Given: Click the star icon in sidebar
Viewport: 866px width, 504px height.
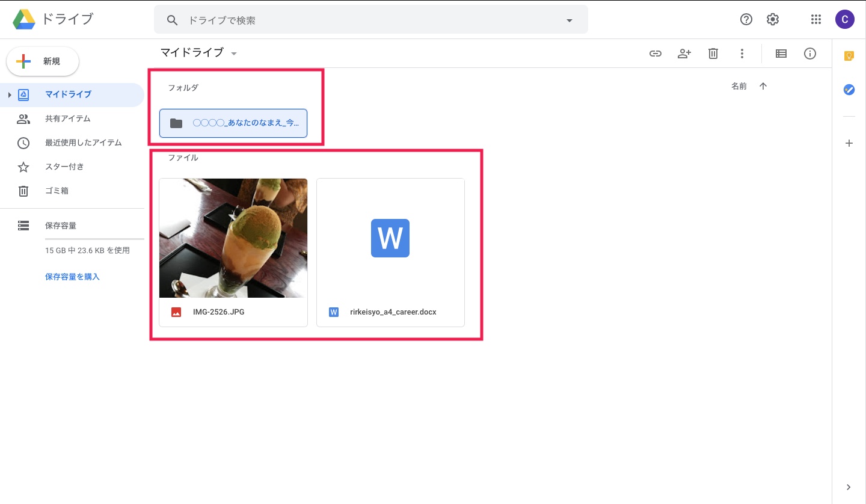Looking at the screenshot, I should pos(23,167).
